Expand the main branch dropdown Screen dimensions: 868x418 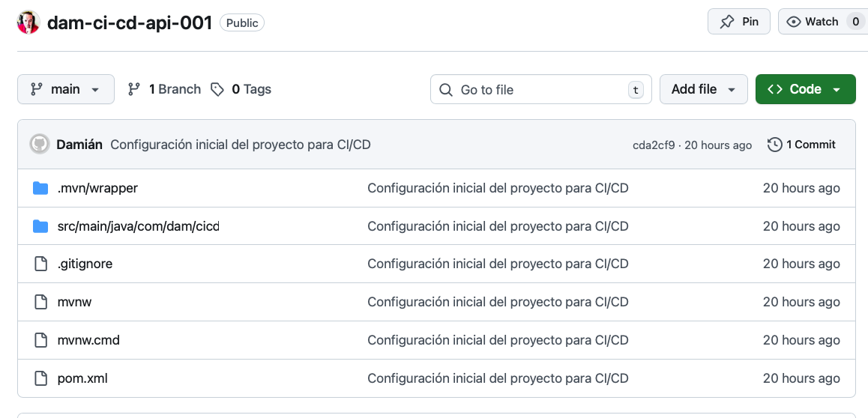pos(66,89)
